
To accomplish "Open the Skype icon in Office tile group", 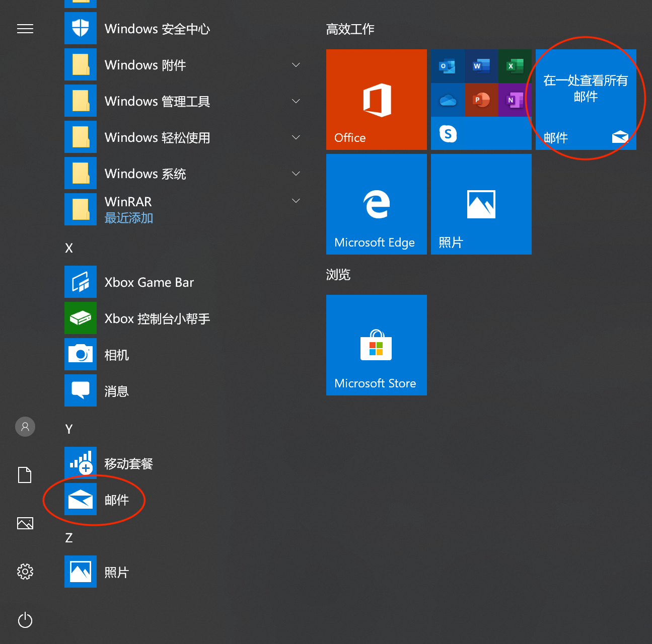I will pyautogui.click(x=448, y=134).
